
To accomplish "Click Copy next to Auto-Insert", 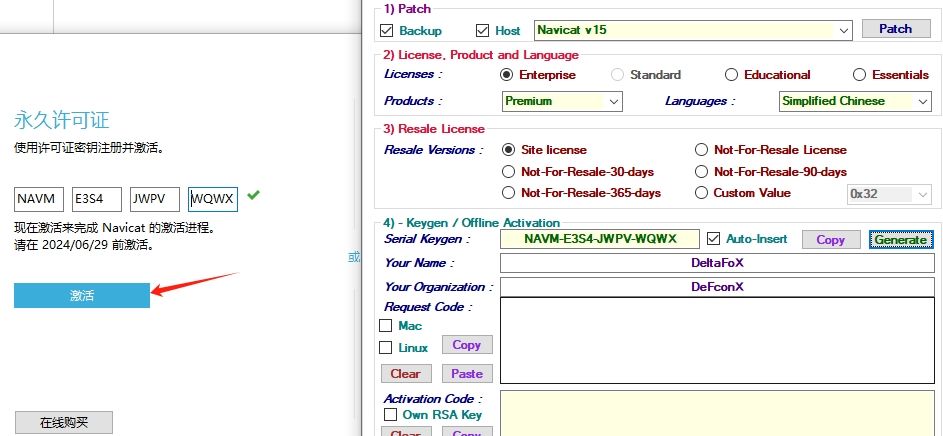I will 830,240.
